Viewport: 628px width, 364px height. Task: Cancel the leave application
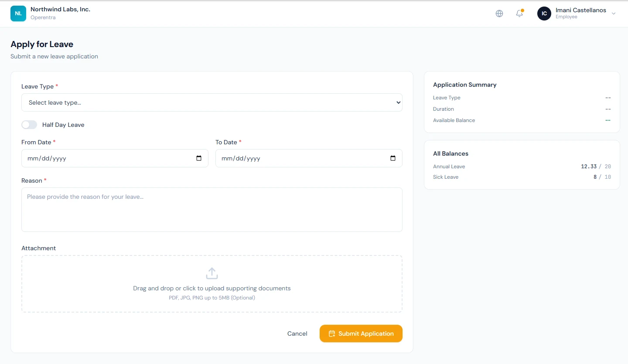click(297, 333)
